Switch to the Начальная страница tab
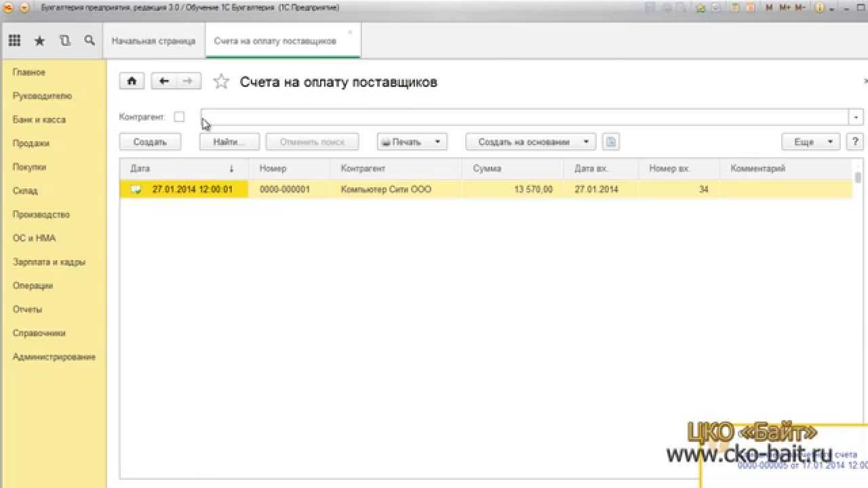 [153, 41]
